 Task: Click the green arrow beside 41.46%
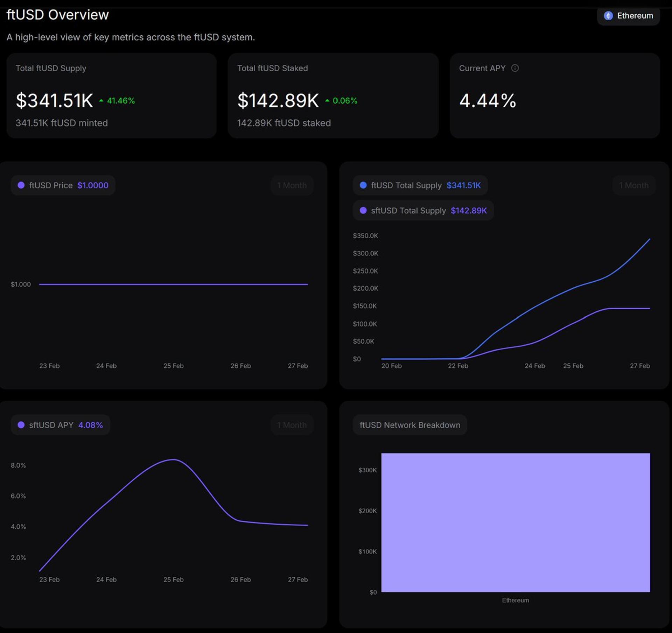101,101
